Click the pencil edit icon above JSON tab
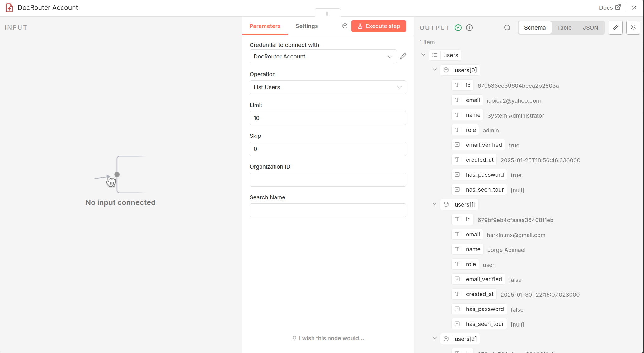The width and height of the screenshot is (644, 353). point(615,27)
